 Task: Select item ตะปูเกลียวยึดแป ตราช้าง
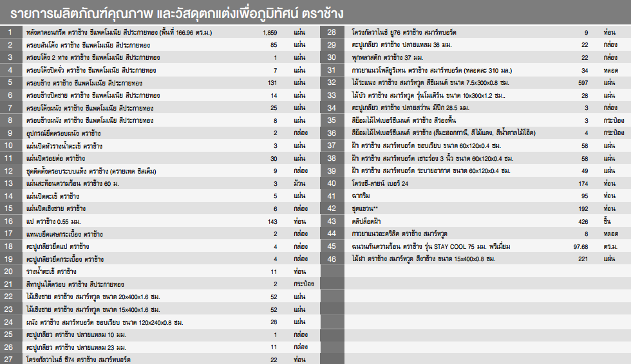click(x=57, y=246)
